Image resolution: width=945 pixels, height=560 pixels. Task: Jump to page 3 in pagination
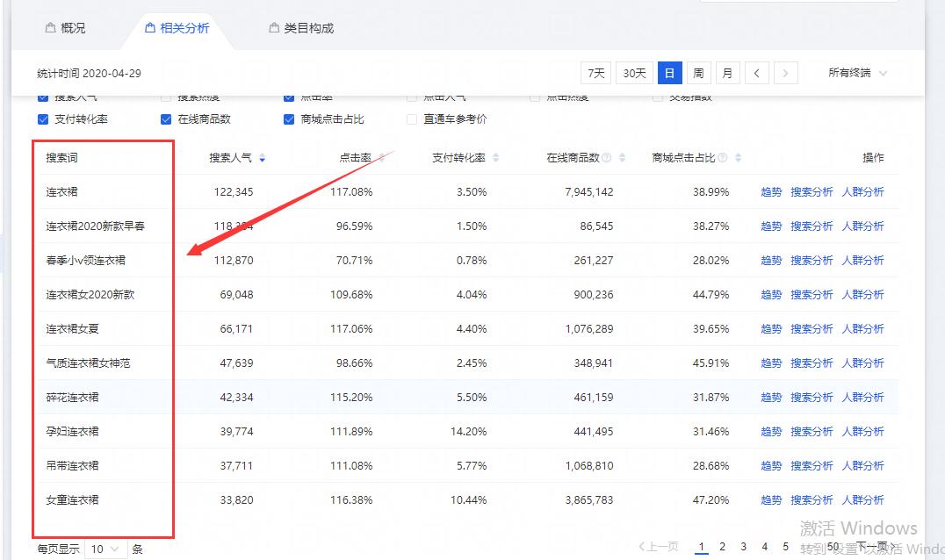point(743,546)
